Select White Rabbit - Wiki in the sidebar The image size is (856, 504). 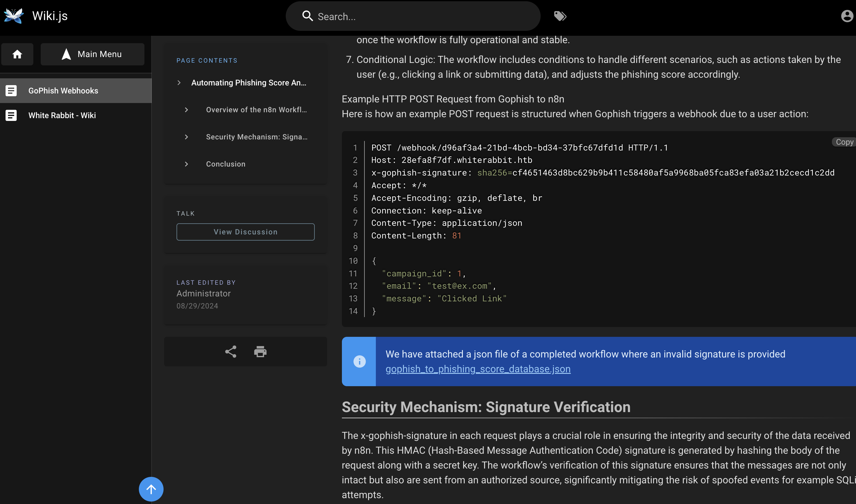(x=76, y=115)
